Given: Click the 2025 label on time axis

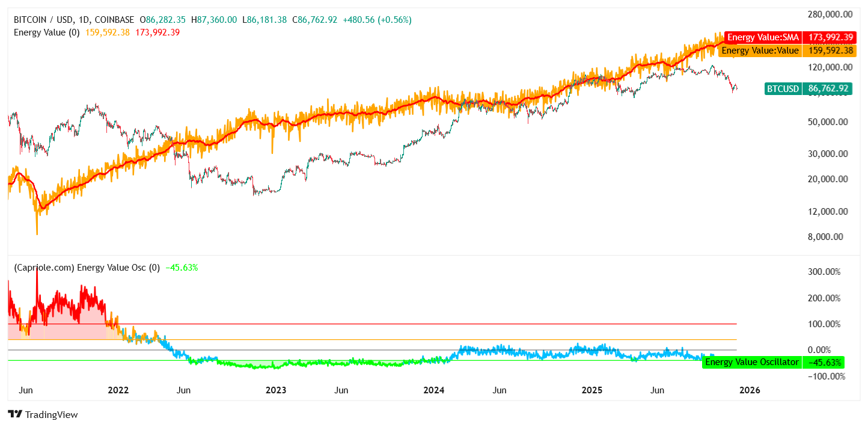Looking at the screenshot, I should 592,390.
